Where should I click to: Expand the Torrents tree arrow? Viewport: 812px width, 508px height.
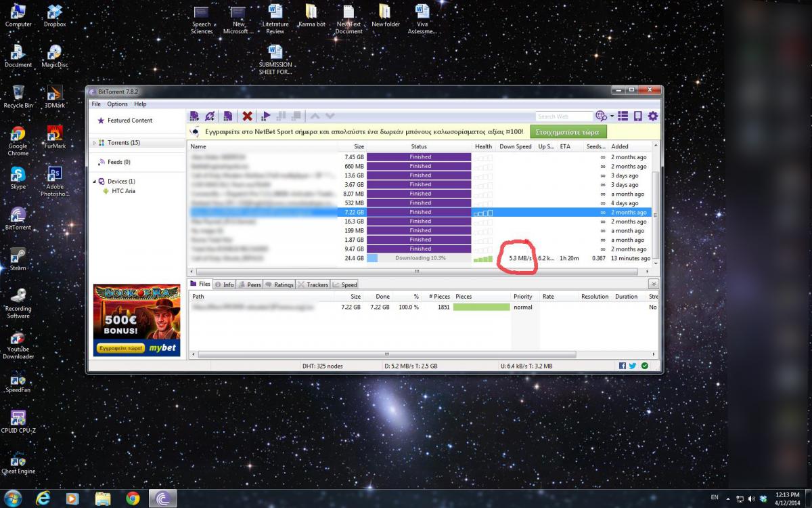click(x=94, y=143)
